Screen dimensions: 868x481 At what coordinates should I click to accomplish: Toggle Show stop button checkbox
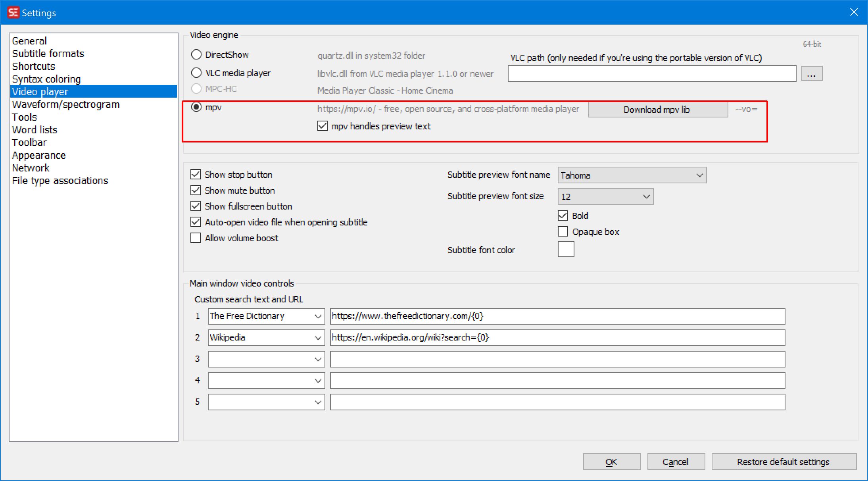(x=196, y=174)
